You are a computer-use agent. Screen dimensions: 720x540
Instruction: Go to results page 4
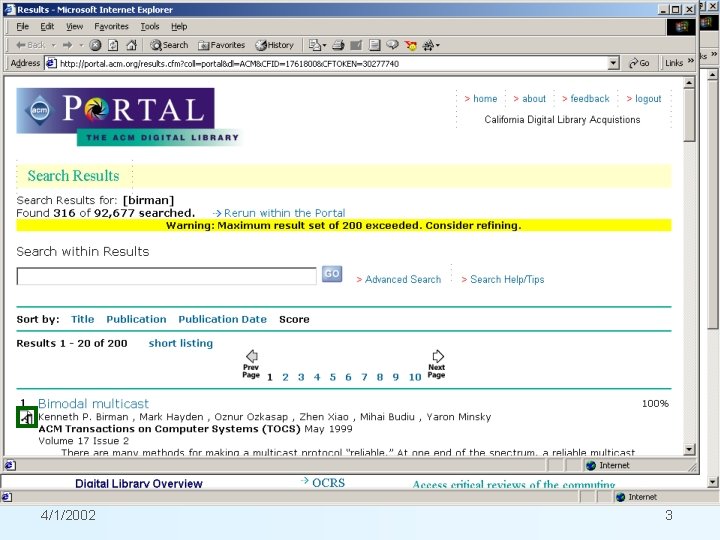point(317,377)
